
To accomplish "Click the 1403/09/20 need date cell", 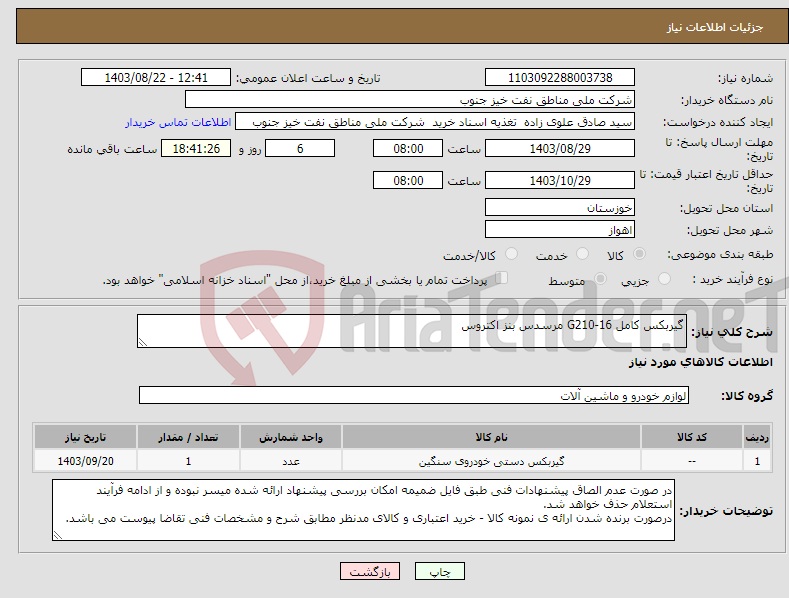I will [86, 461].
